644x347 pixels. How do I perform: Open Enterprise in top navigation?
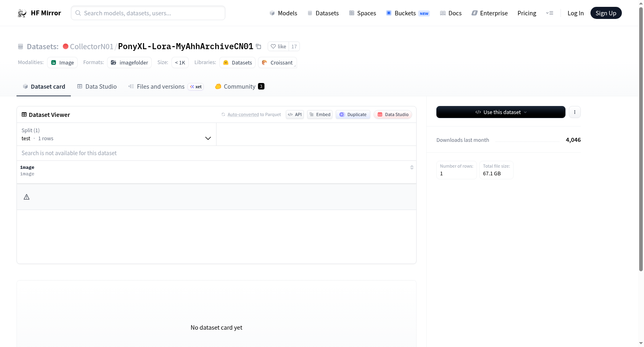pos(490,13)
